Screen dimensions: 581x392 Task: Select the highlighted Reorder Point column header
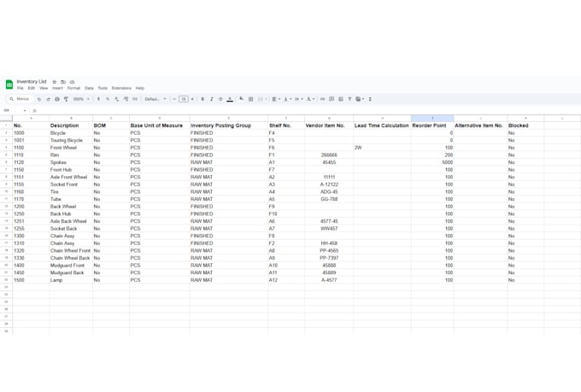click(432, 118)
